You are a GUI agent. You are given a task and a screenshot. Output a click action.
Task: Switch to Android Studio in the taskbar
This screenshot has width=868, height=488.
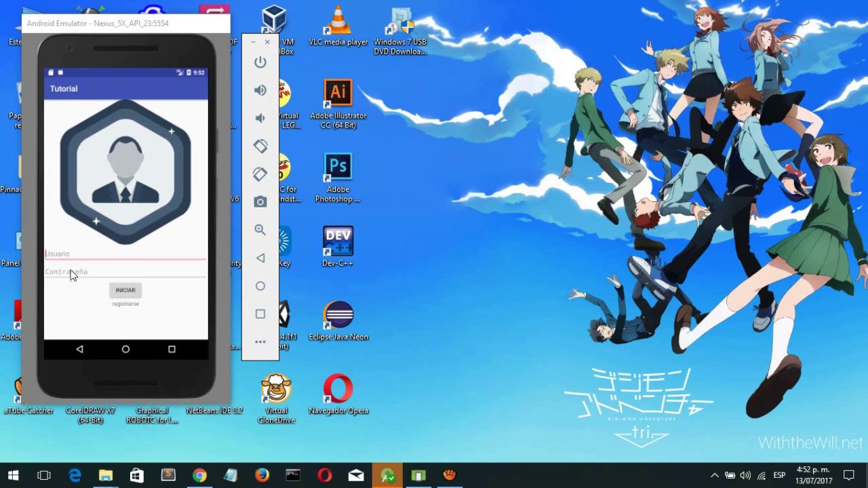click(387, 475)
